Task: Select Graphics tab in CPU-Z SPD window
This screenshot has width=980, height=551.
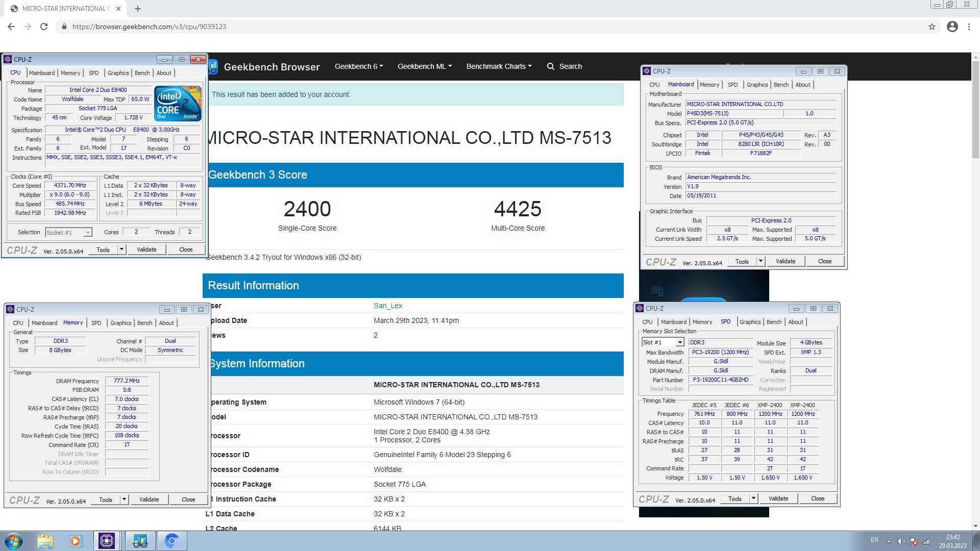Action: [x=750, y=322]
